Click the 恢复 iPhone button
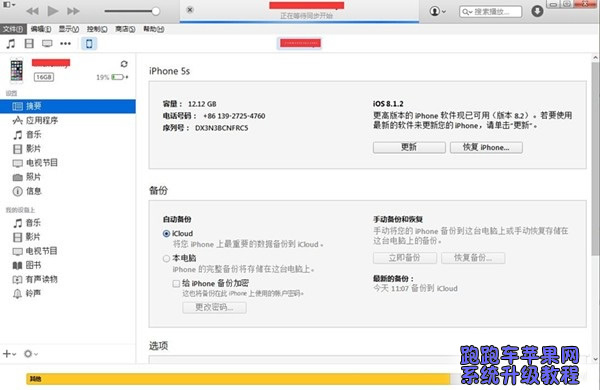Image resolution: width=600 pixels, height=390 pixels. (486, 147)
